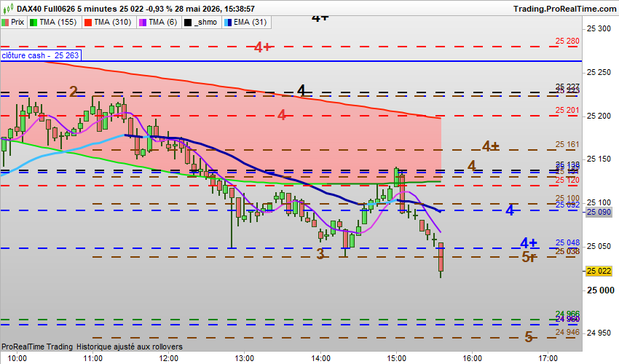The height and width of the screenshot is (364, 619).
Task: Click the Historique ajusté aux rollovers note
Action: coord(130,347)
